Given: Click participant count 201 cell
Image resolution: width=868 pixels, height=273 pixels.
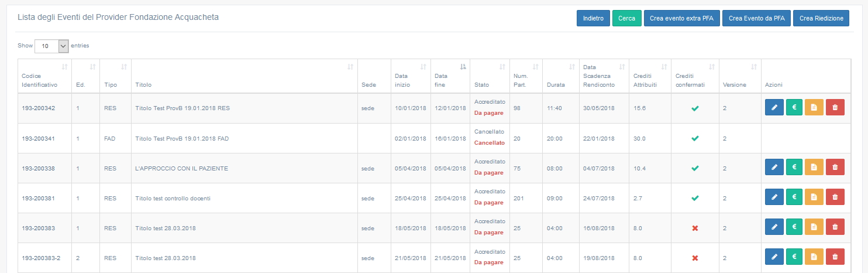Looking at the screenshot, I should coord(526,198).
